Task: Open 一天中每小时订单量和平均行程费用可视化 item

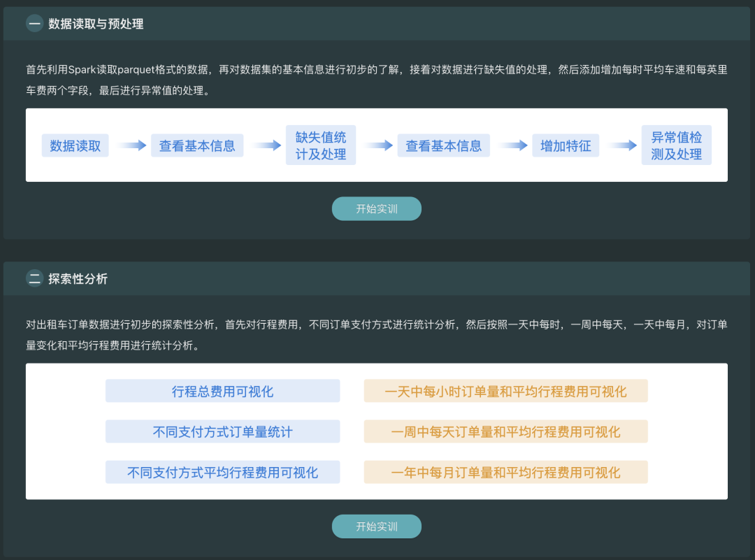Action: (x=505, y=391)
